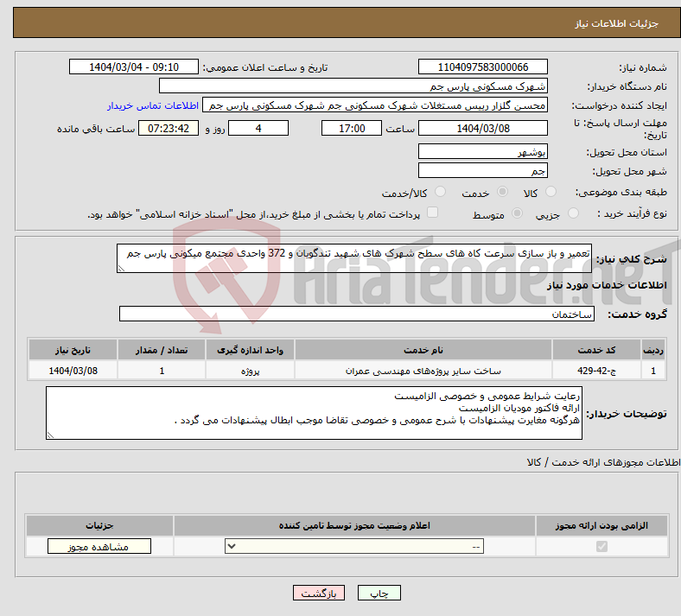Viewport: 681px width, 616px height.
Task: Click the remaining time field 07:23:42
Action: tap(169, 129)
